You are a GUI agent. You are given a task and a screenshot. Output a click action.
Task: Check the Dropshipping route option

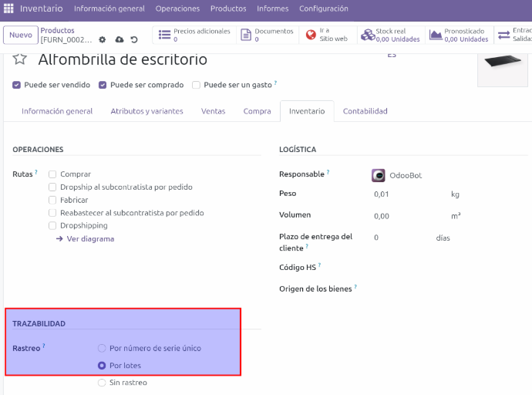point(52,226)
